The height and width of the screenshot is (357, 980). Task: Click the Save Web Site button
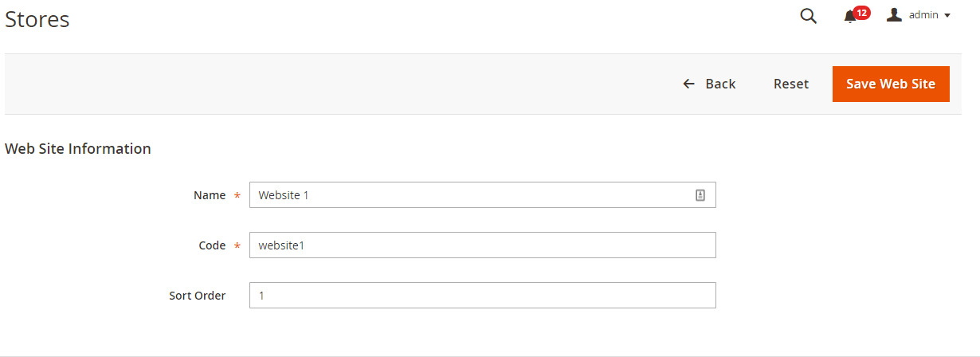890,84
